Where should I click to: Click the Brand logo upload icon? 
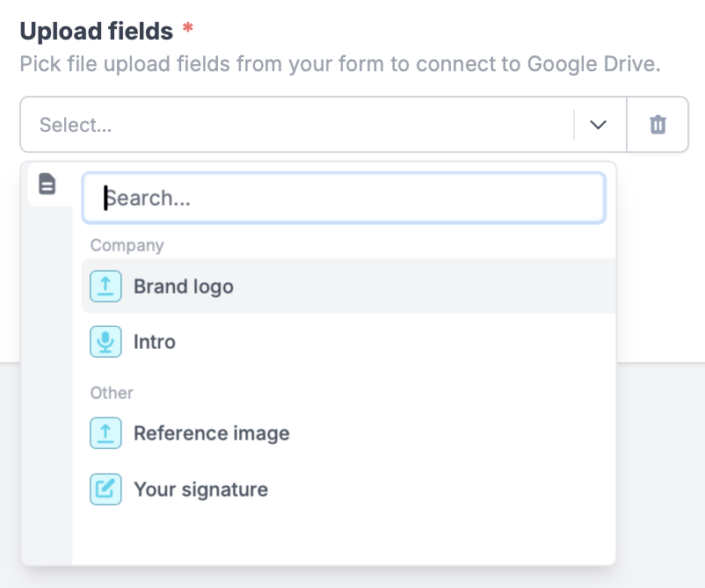[105, 286]
